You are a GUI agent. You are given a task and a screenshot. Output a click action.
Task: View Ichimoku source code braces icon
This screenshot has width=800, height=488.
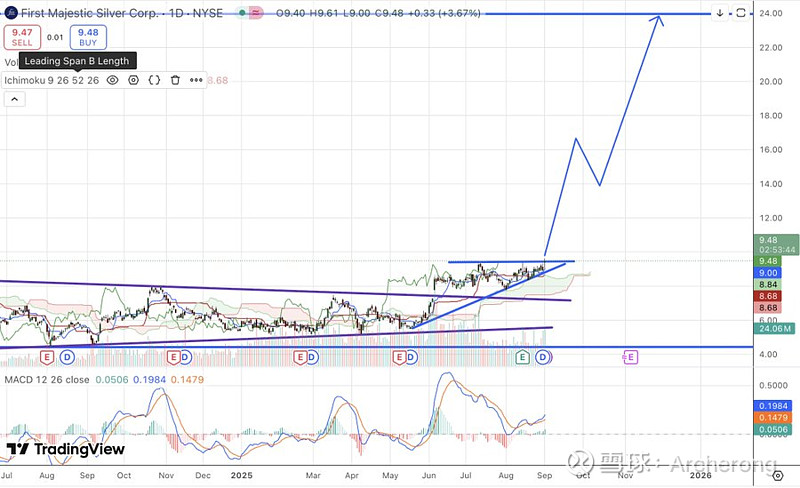pyautogui.click(x=154, y=80)
